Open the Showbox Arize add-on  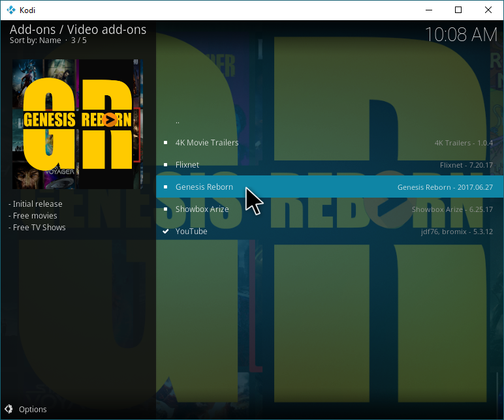(330, 209)
